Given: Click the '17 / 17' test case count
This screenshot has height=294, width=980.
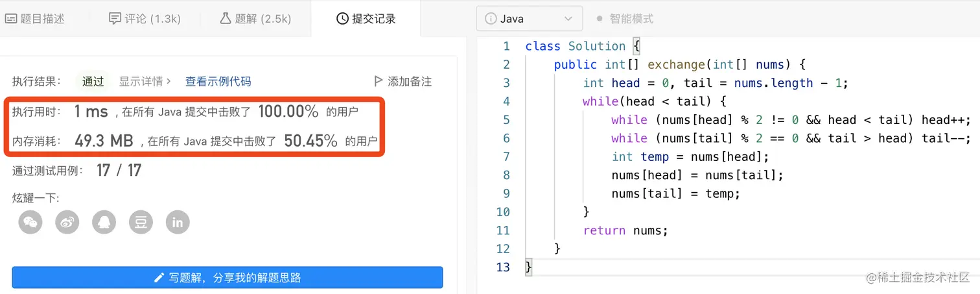Looking at the screenshot, I should click(x=119, y=171).
